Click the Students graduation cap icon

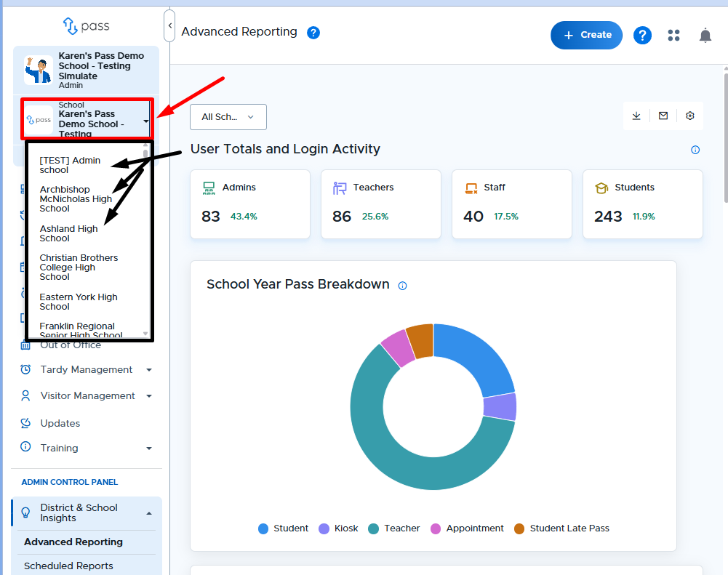601,188
